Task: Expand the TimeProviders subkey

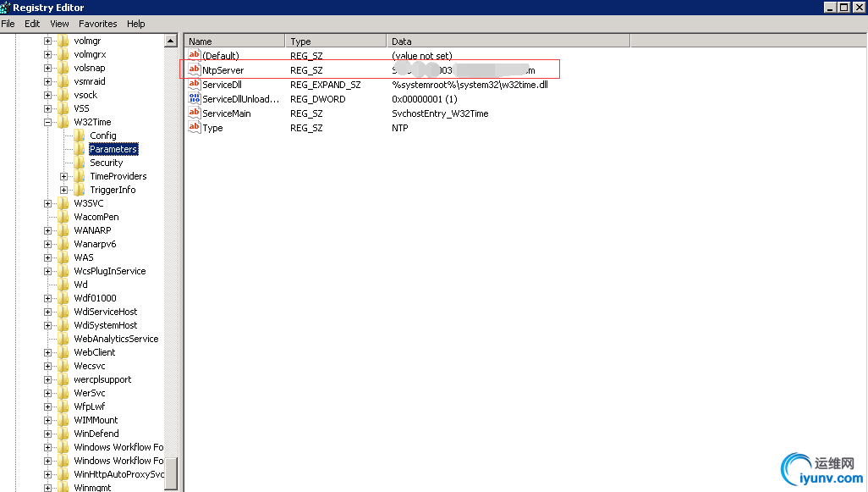Action: (63, 177)
